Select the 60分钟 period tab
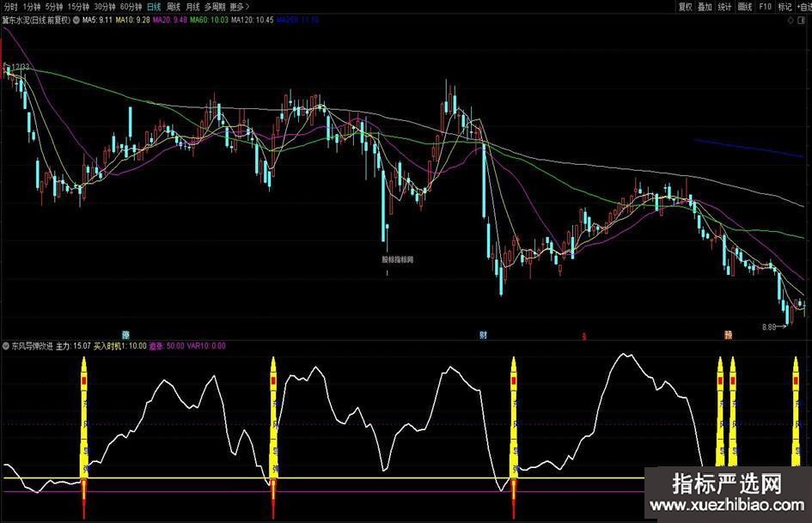 click(131, 7)
